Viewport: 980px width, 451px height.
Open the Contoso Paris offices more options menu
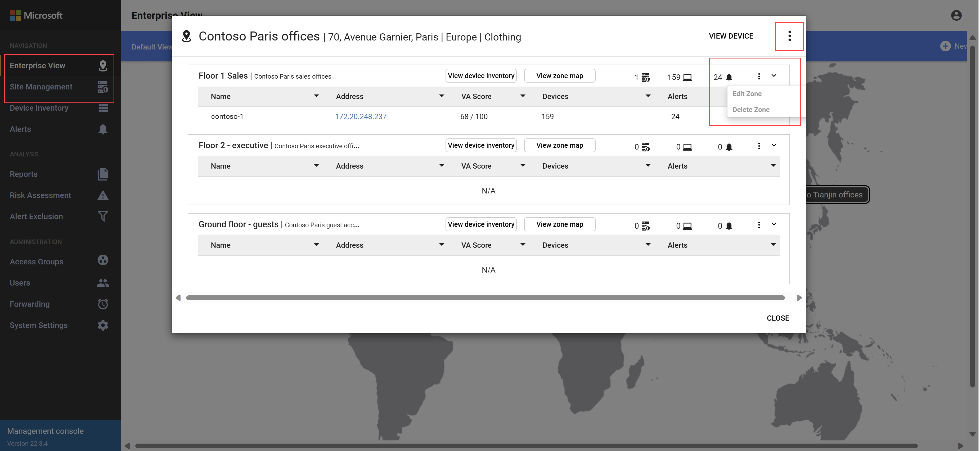point(789,36)
